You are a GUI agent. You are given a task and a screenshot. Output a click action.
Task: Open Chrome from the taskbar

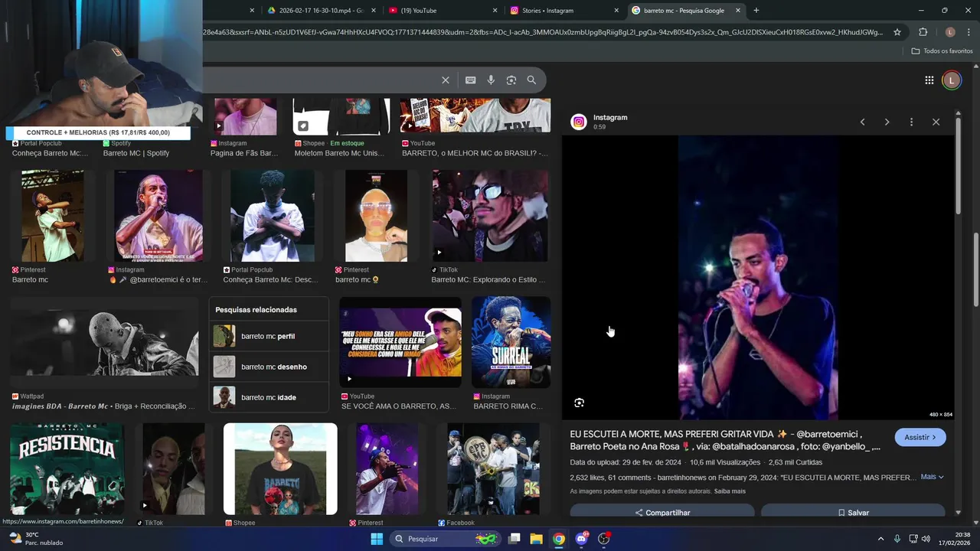pyautogui.click(x=559, y=539)
